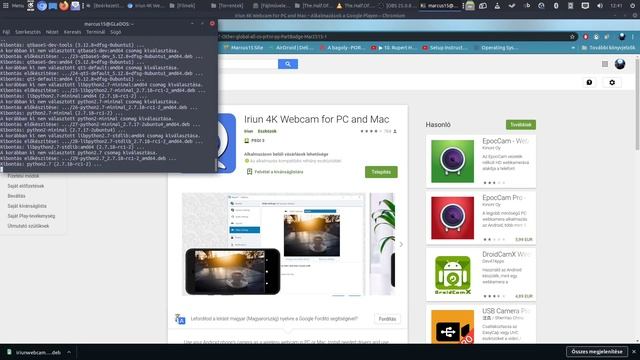Click the VLC cone tray icon

(497, 6)
